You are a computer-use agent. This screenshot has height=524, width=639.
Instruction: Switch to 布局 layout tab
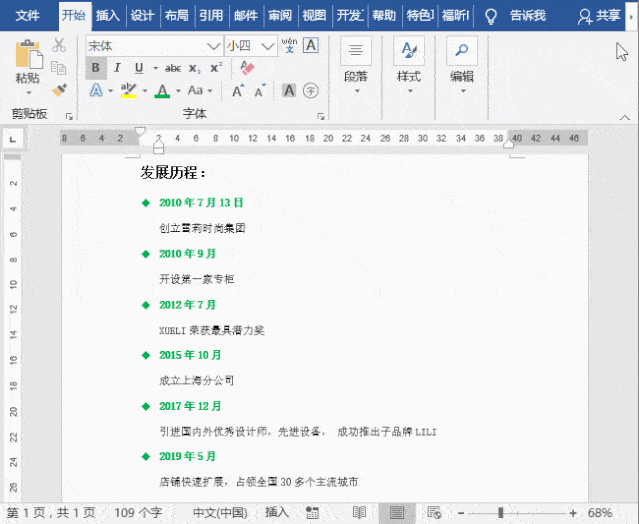(x=176, y=15)
